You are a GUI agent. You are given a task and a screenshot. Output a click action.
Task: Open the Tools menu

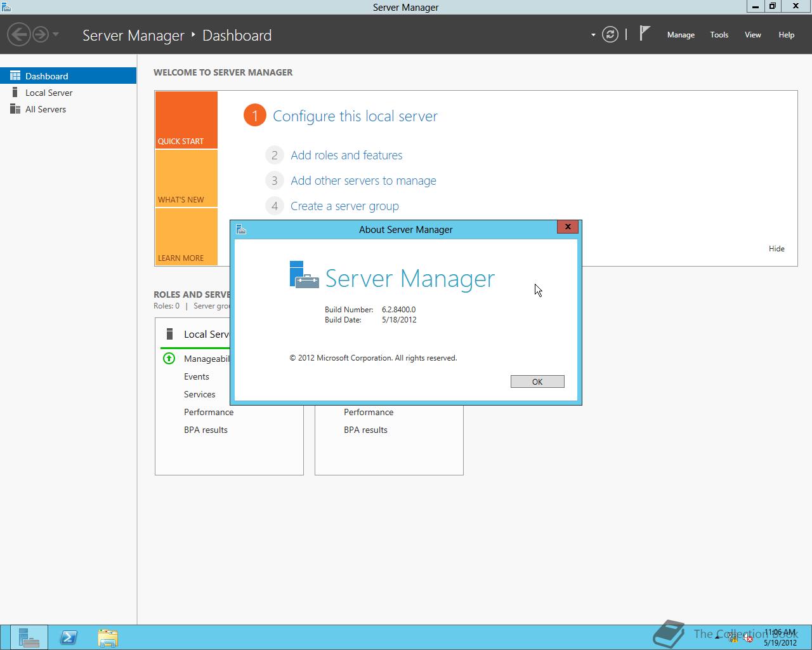tap(719, 35)
